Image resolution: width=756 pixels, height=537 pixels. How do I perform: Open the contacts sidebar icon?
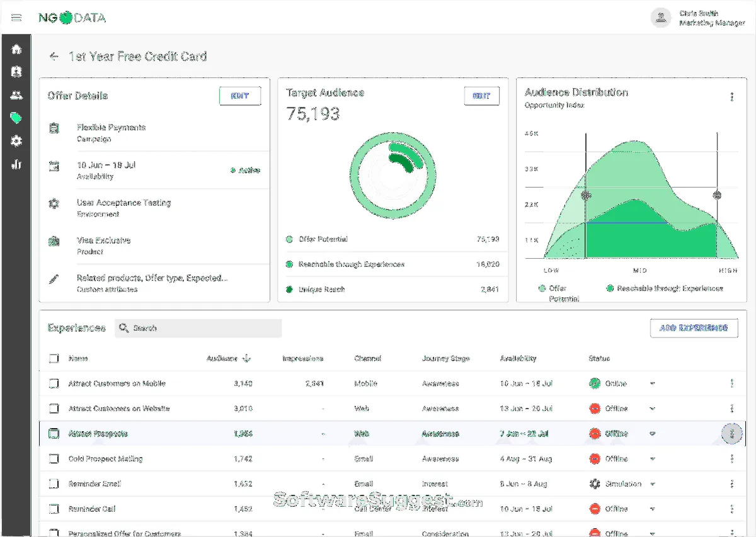point(16,72)
